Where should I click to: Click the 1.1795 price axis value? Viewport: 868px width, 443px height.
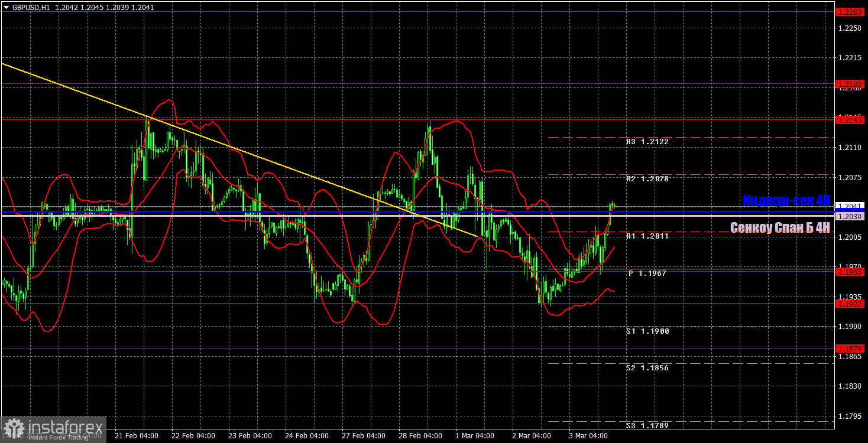850,416
